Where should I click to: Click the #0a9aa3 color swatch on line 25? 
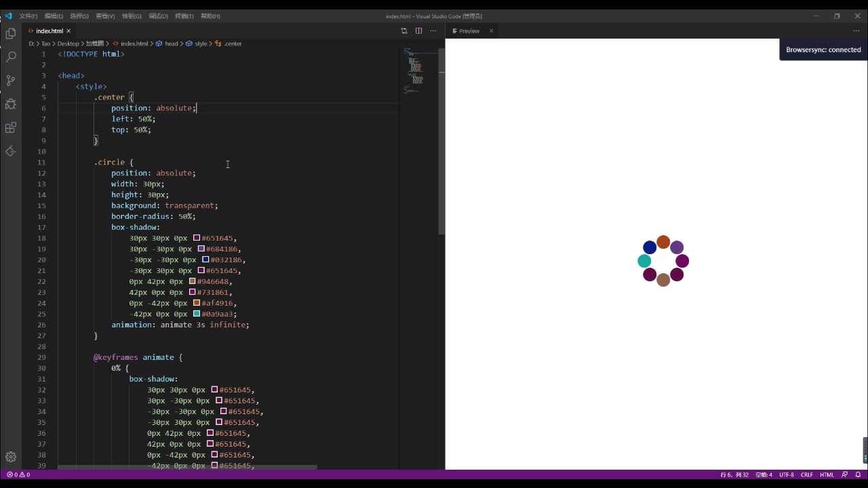pyautogui.click(x=197, y=314)
